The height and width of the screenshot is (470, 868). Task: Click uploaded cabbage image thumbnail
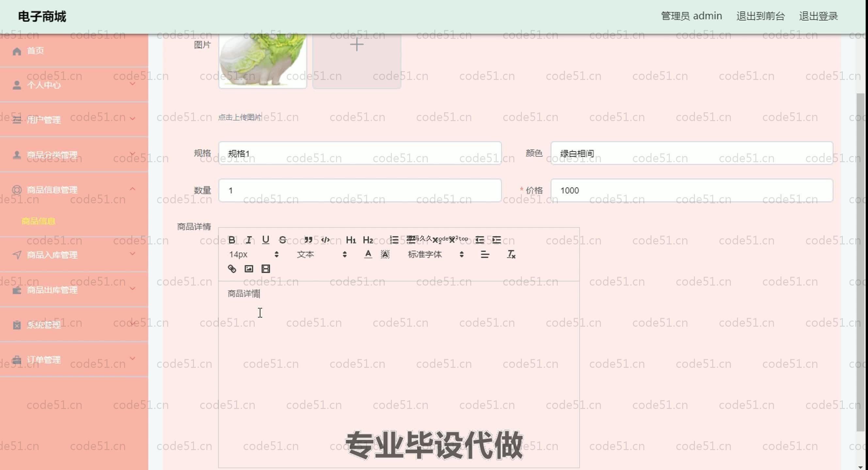[x=263, y=61]
